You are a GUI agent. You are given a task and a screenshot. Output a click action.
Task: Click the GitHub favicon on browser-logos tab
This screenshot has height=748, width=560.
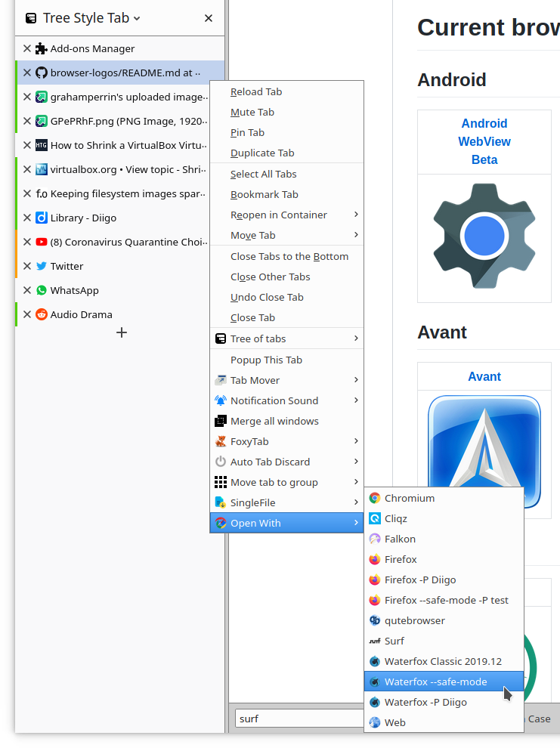(42, 73)
